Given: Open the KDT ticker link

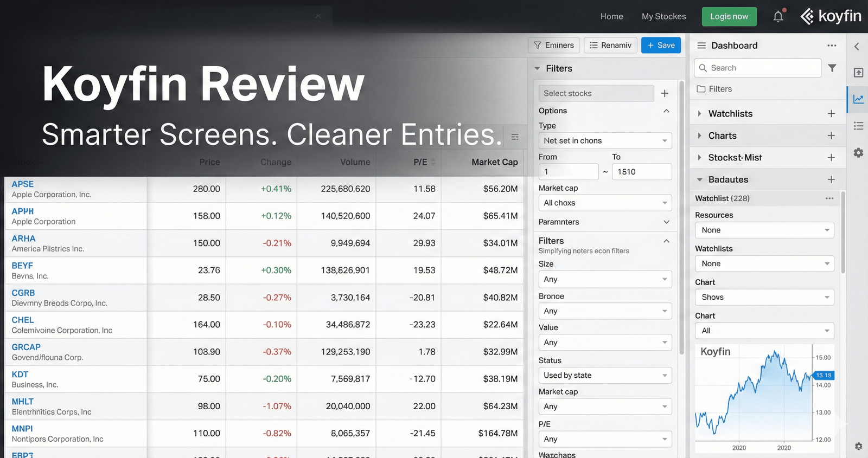Looking at the screenshot, I should click(x=20, y=375).
